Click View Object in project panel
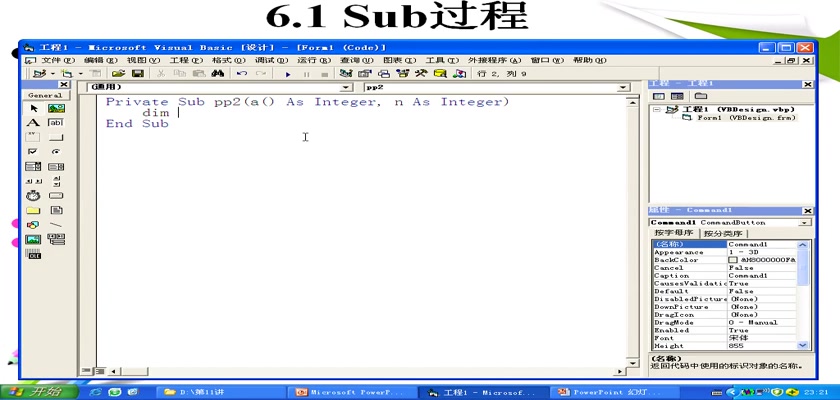 tap(677, 96)
